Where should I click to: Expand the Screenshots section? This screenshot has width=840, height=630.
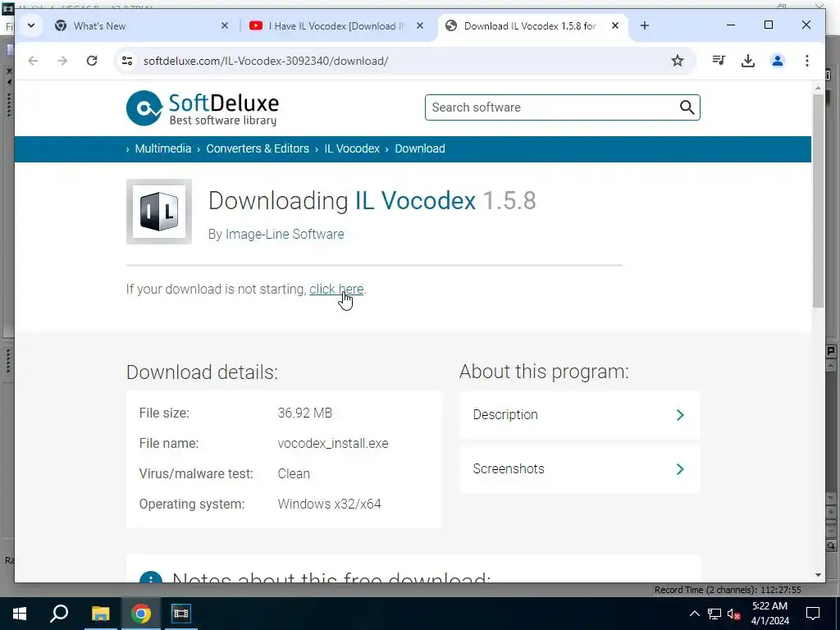pos(580,469)
